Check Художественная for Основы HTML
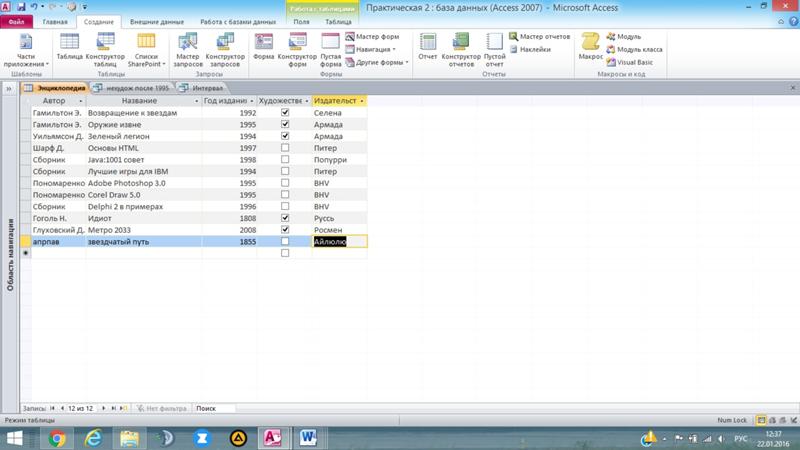This screenshot has height=450, width=800. tap(285, 147)
